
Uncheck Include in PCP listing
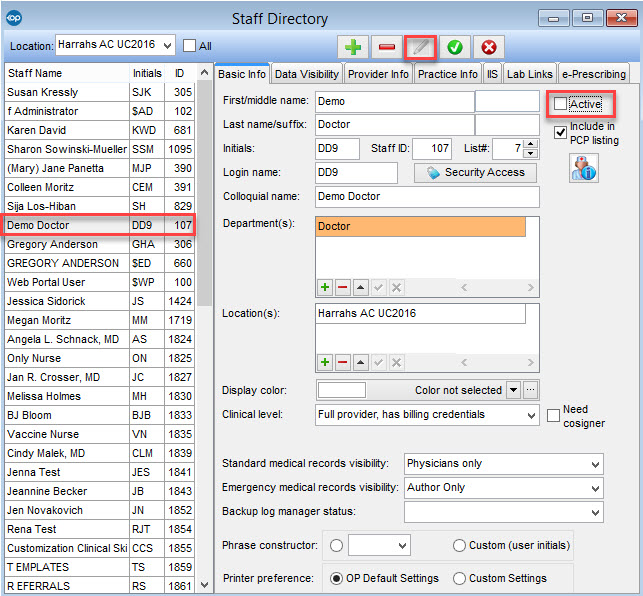[x=560, y=132]
